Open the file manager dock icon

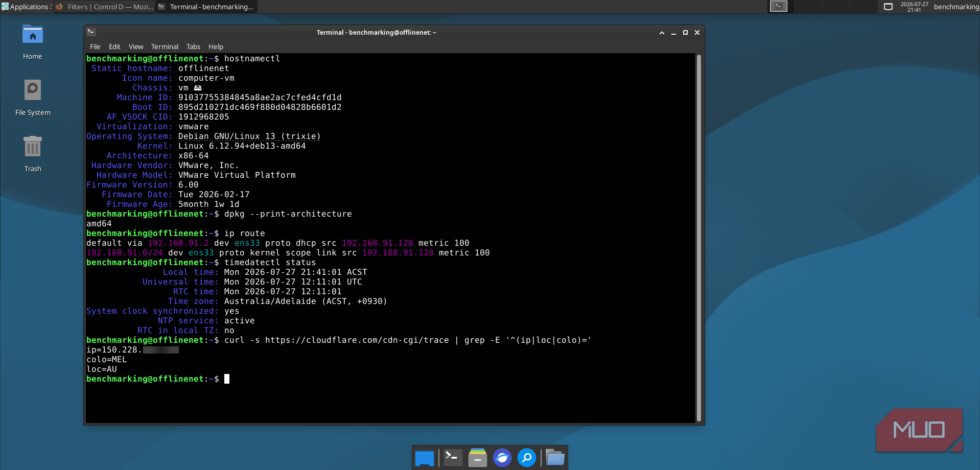(478, 458)
